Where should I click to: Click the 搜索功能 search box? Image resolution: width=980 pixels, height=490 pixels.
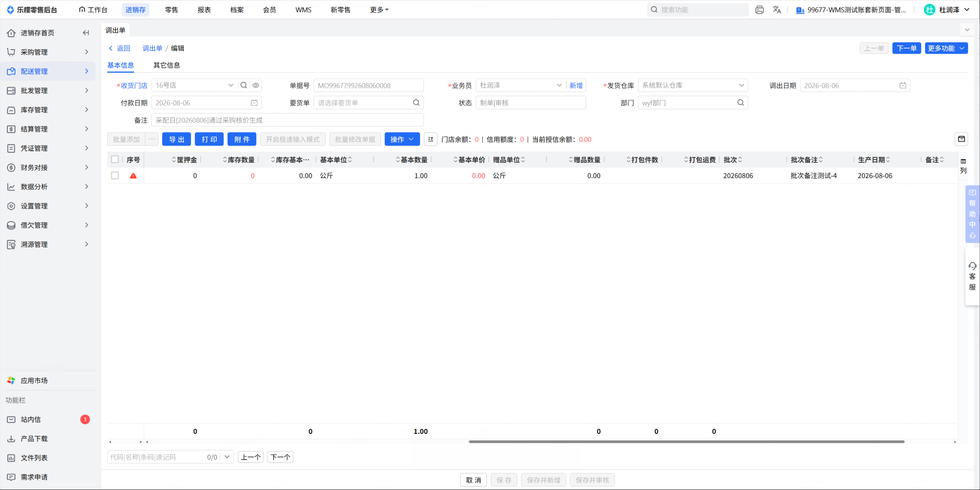698,10
